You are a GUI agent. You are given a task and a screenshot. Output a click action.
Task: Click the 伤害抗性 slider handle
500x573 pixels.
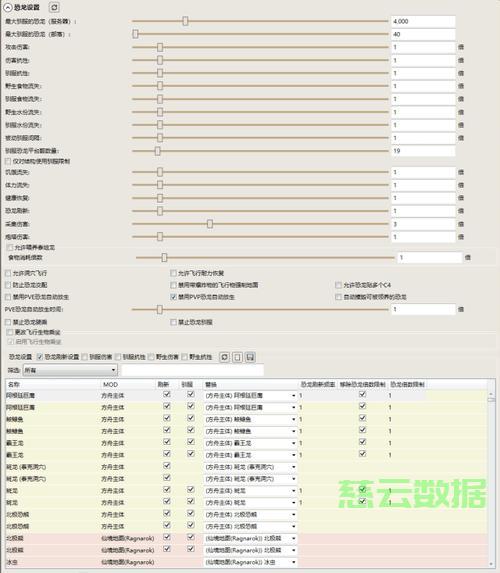click(x=160, y=60)
